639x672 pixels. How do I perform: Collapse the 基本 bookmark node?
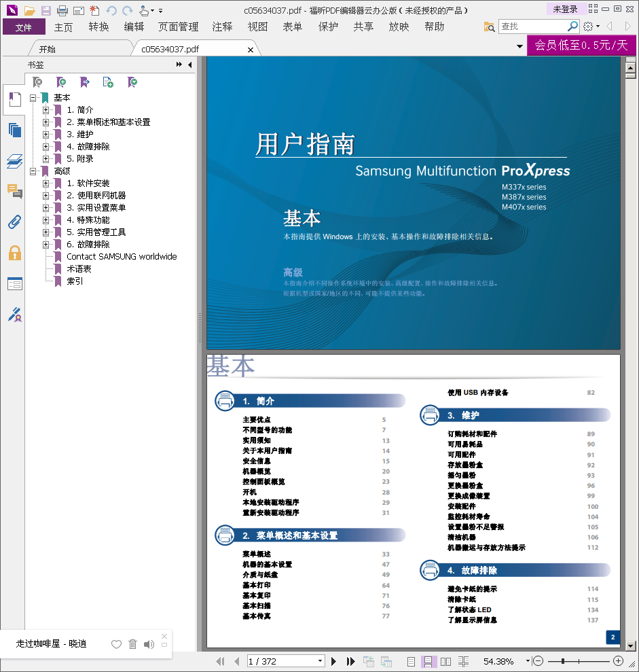click(x=33, y=98)
